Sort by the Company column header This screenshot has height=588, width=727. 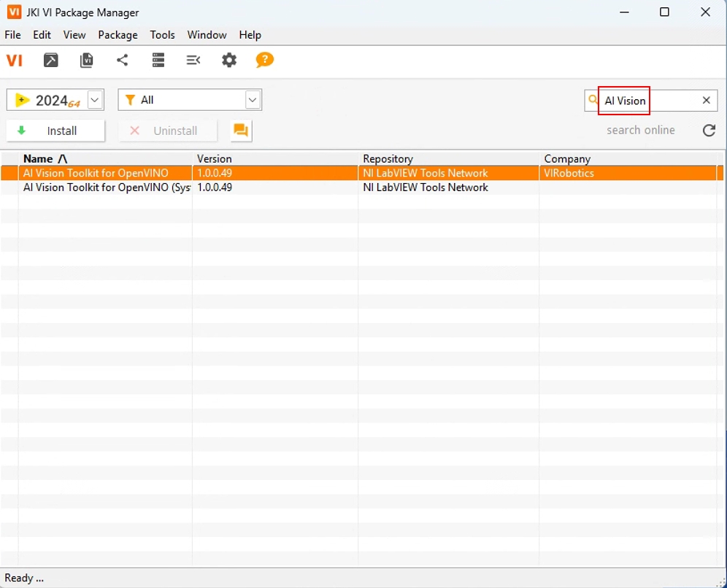(628, 158)
